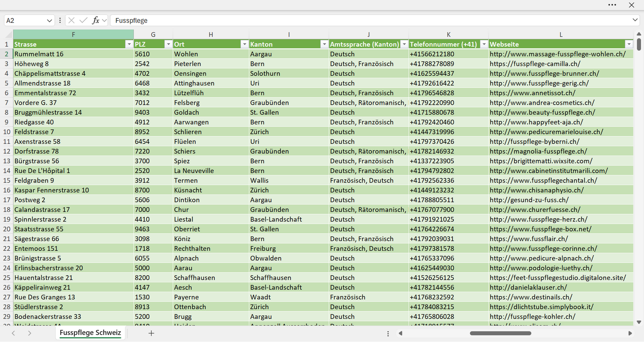
Task: Open link massage-fusspflege-wohlen.ch
Action: click(x=558, y=54)
